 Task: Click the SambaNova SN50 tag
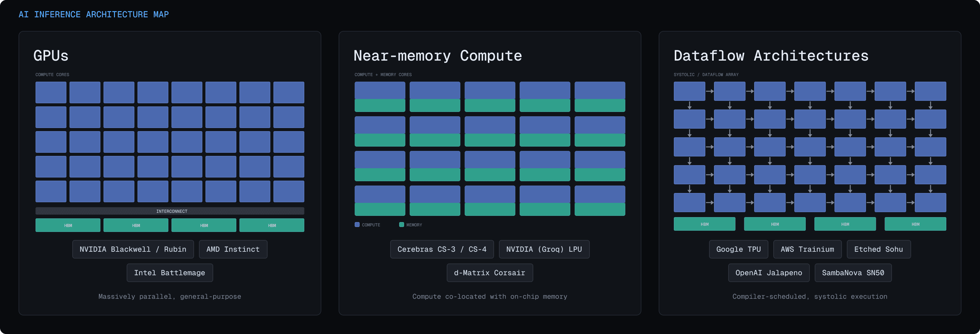(853, 273)
